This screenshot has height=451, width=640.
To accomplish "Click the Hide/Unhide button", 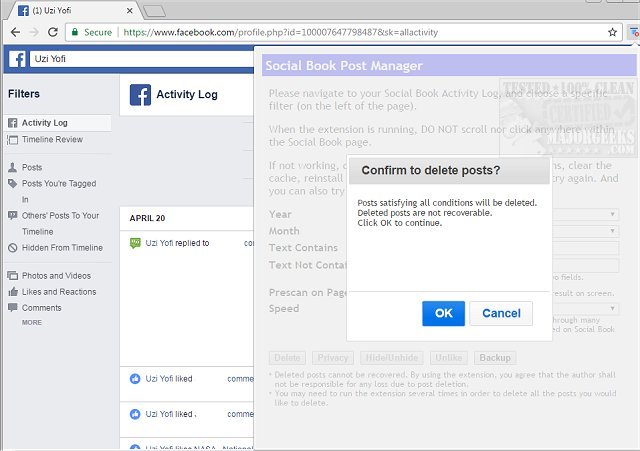I will (x=391, y=358).
